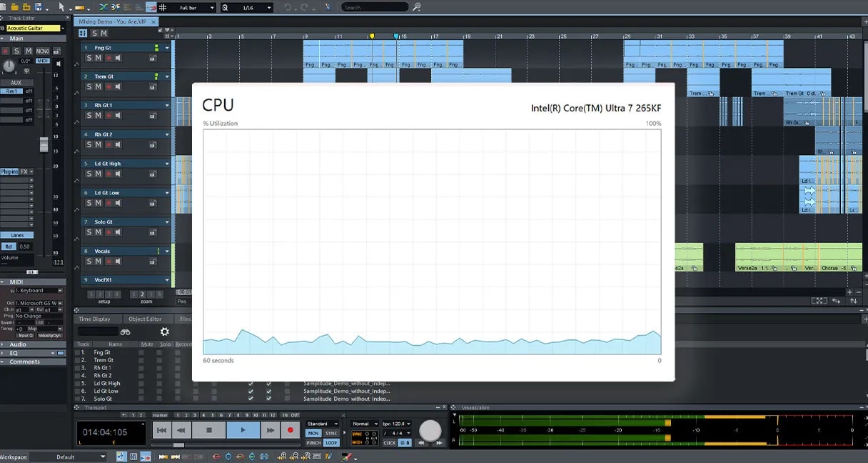Toggle the LOOP playback button
Screen dimensions: 868x463
pos(331,443)
